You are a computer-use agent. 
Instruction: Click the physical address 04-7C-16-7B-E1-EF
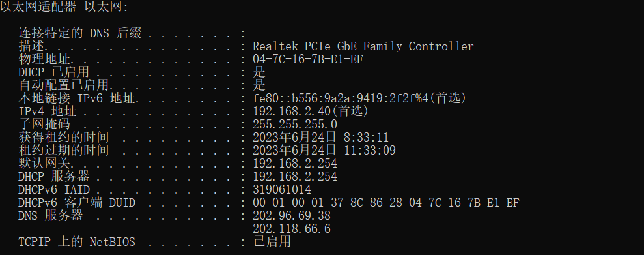point(308,59)
